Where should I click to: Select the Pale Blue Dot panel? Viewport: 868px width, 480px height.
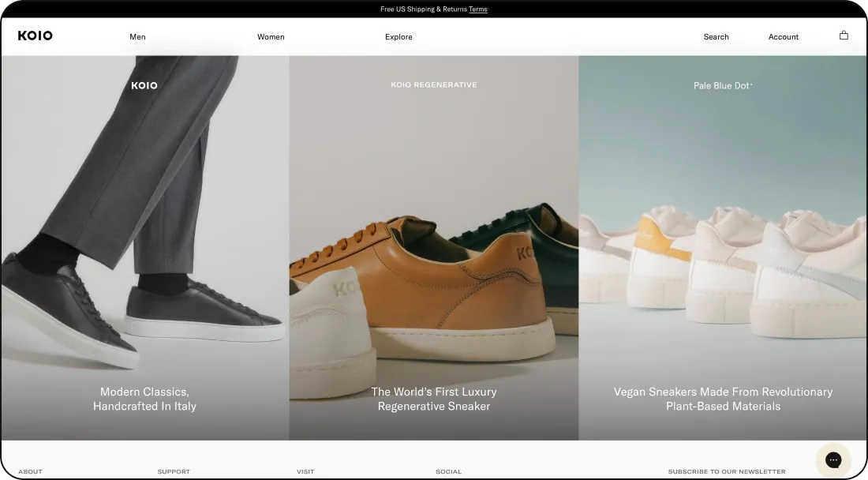click(x=723, y=247)
